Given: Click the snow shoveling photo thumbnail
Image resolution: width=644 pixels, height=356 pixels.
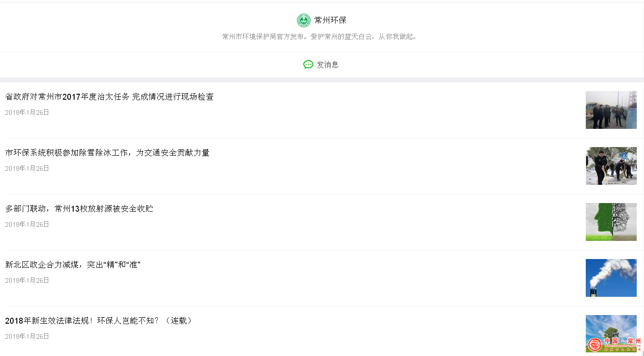Looking at the screenshot, I should tap(611, 166).
